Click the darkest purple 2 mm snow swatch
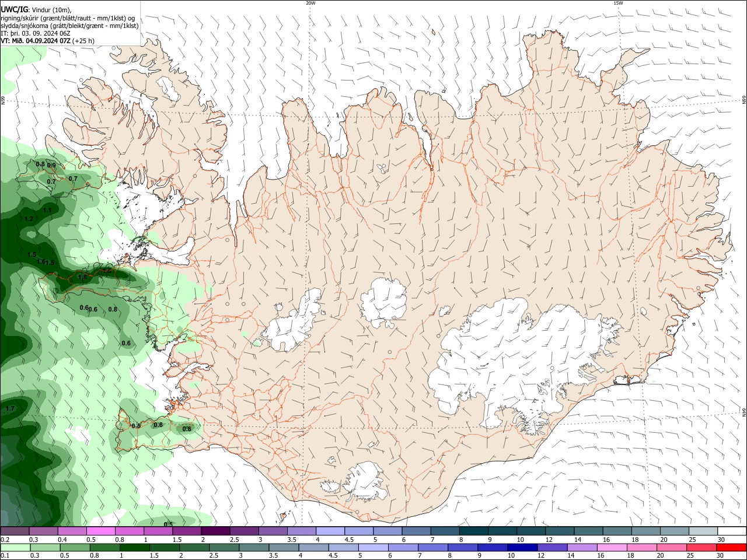747x560 pixels. 215,531
